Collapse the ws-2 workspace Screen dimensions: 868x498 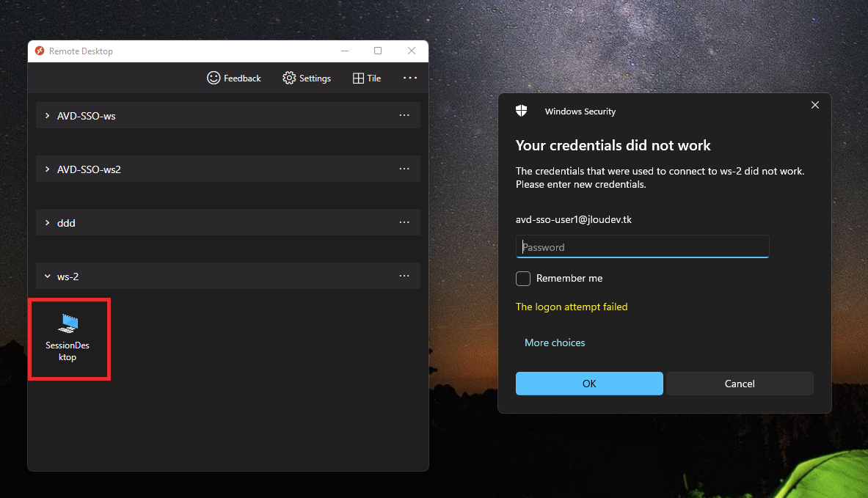coord(48,276)
